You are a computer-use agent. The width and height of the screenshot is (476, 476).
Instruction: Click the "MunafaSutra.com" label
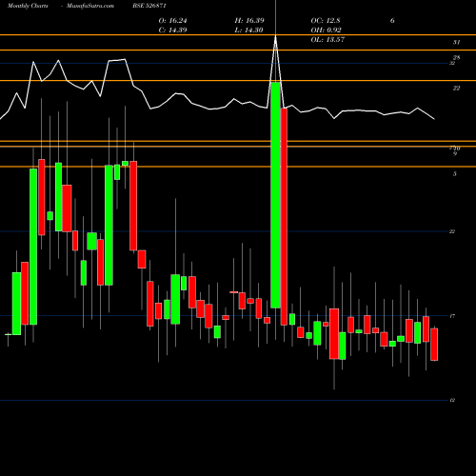pos(90,6)
